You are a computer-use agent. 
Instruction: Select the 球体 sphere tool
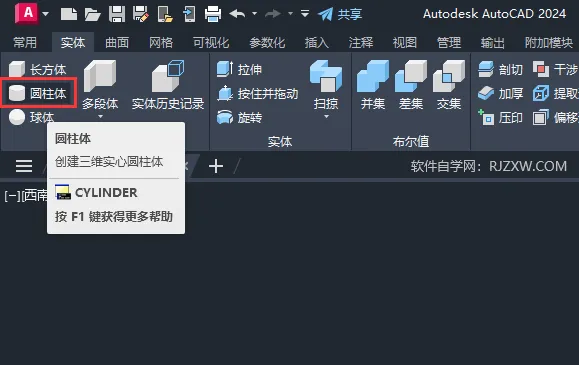[32, 117]
